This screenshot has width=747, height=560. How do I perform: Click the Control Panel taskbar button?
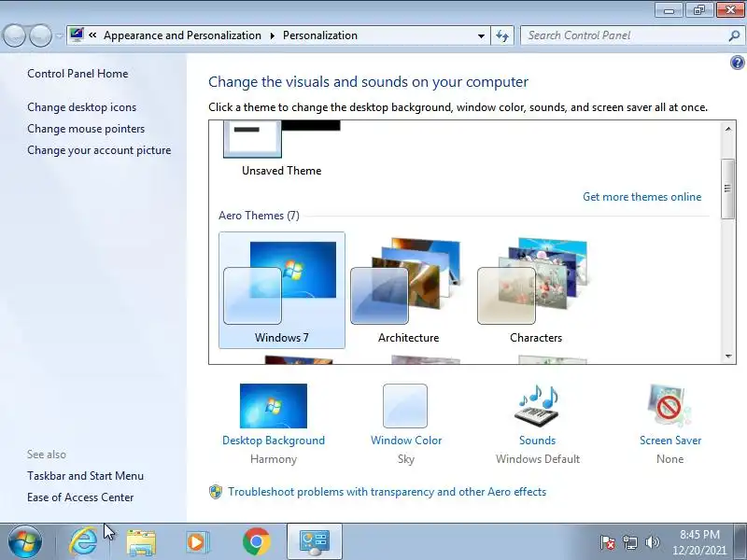click(x=315, y=542)
